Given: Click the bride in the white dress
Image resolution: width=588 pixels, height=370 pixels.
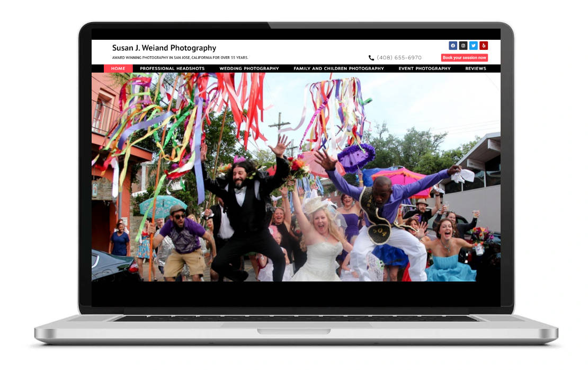Looking at the screenshot, I should [x=319, y=249].
